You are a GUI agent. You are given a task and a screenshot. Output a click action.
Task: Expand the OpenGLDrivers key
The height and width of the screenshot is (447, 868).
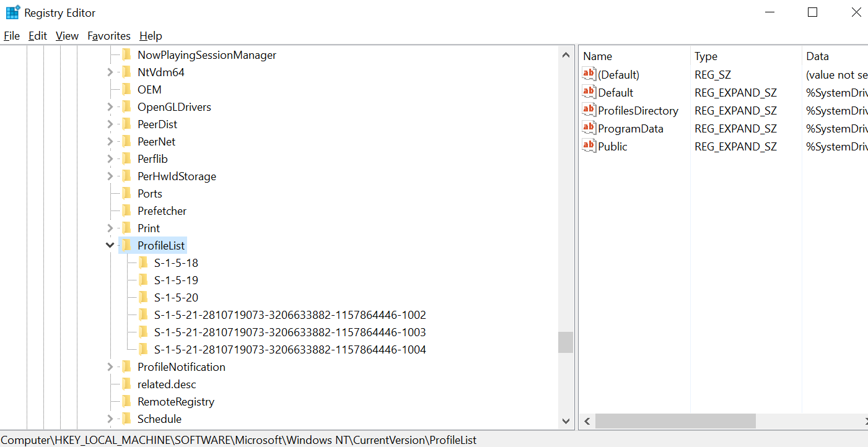110,106
